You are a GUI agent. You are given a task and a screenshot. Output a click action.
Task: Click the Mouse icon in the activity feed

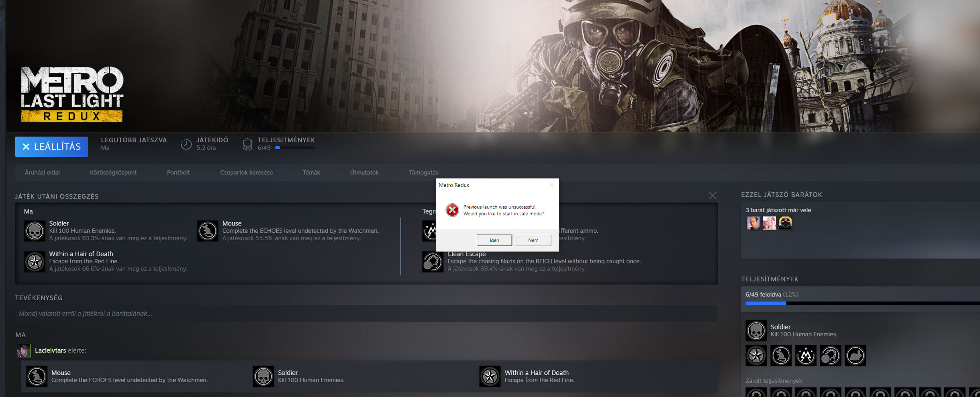pos(37,377)
